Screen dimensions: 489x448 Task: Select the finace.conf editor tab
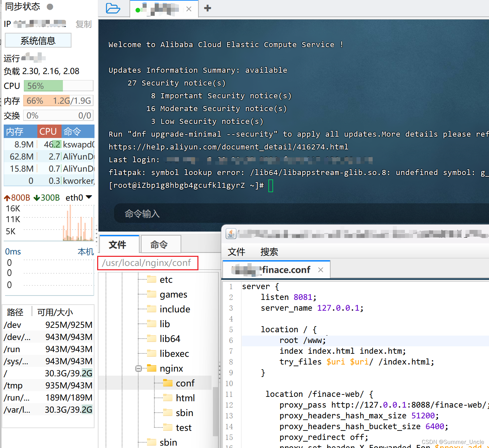click(x=276, y=270)
